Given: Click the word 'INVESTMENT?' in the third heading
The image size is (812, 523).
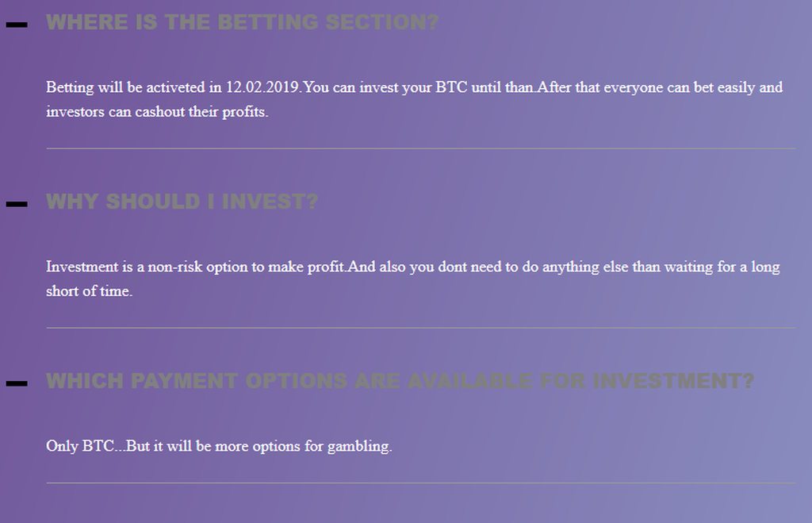Looking at the screenshot, I should [673, 380].
